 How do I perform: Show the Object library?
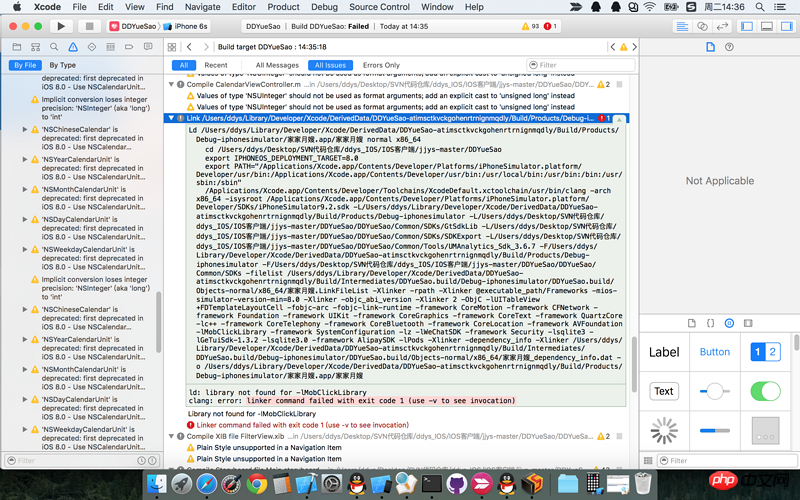click(729, 323)
